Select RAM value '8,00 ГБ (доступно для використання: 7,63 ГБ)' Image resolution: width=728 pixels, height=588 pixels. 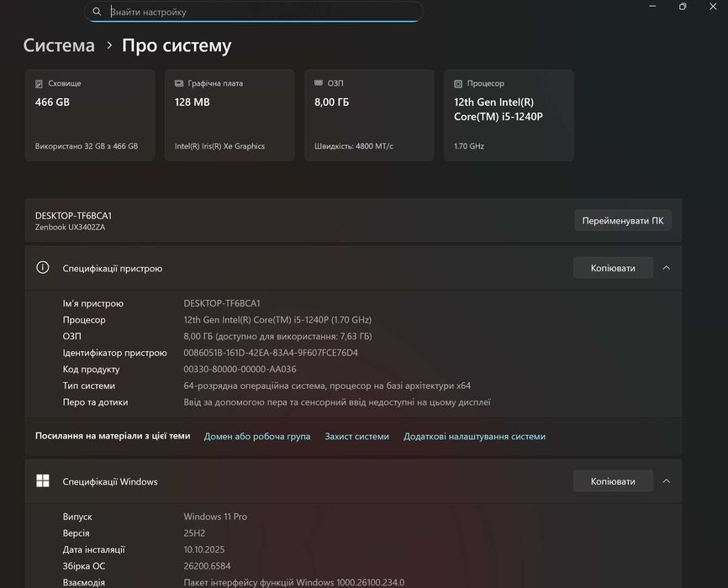tap(277, 336)
